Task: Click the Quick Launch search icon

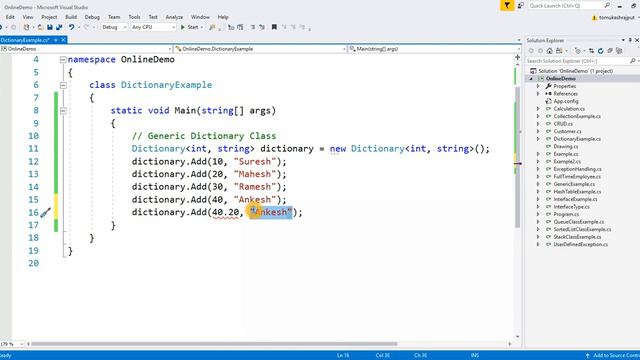Action: click(x=607, y=5)
